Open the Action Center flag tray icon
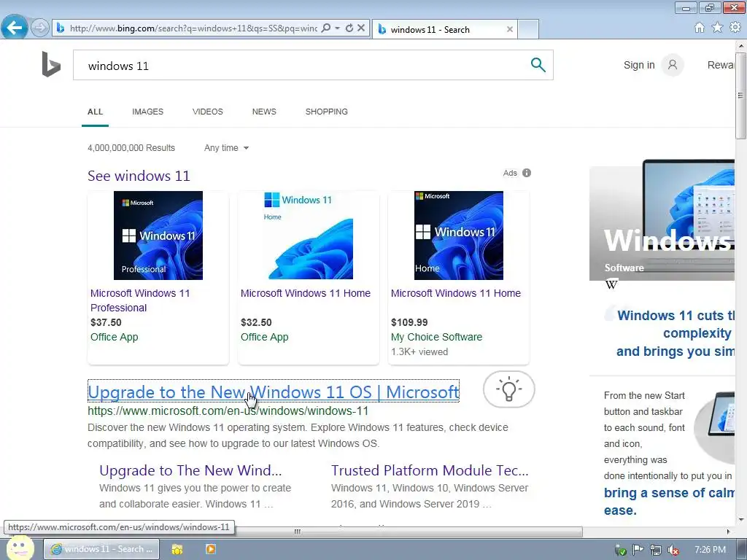The height and width of the screenshot is (560, 747). 638,550
